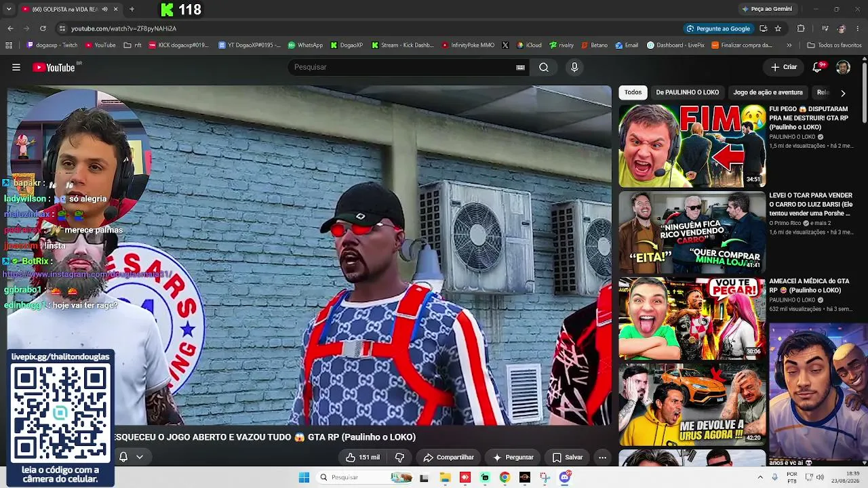This screenshot has height=488, width=868.
Task: Focus the YouTube Pesquisar search field
Action: pyautogui.click(x=400, y=67)
